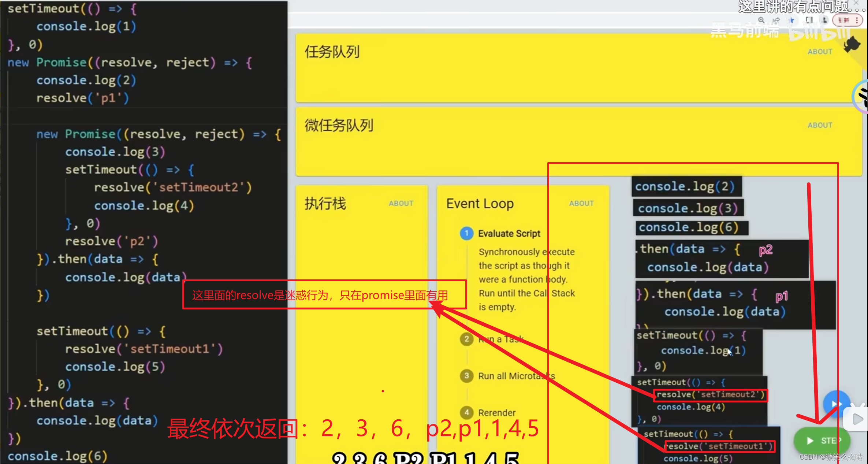This screenshot has height=464, width=868.
Task: Click the browser profile avatar icon
Action: pos(824,20)
